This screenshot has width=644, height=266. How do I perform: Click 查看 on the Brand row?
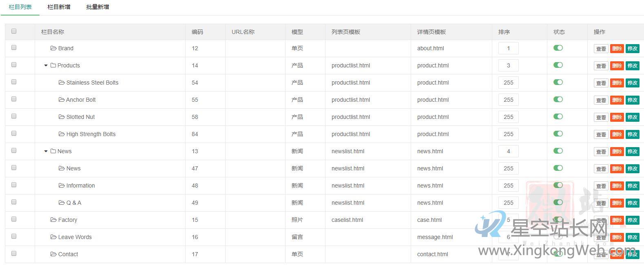(600, 48)
